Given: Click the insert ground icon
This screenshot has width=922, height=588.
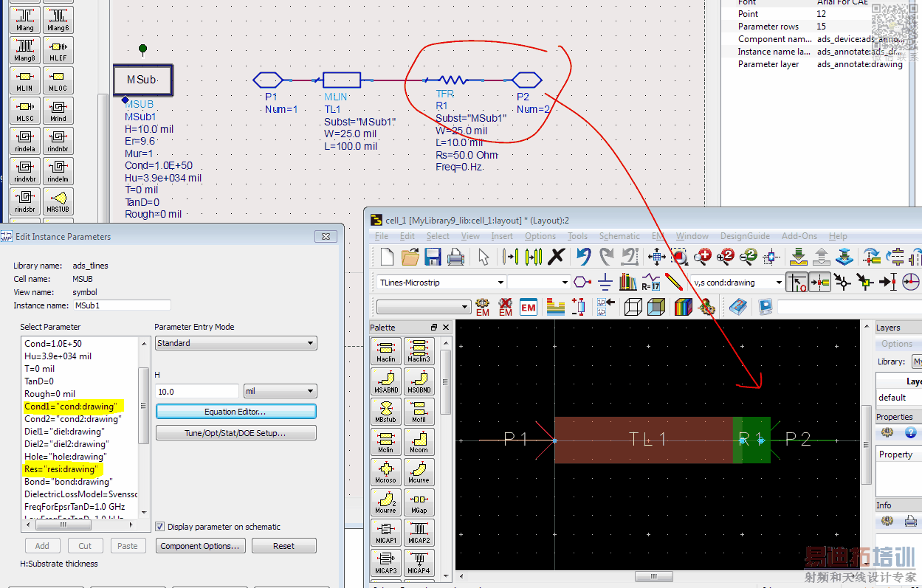Looking at the screenshot, I should pyautogui.click(x=605, y=282).
